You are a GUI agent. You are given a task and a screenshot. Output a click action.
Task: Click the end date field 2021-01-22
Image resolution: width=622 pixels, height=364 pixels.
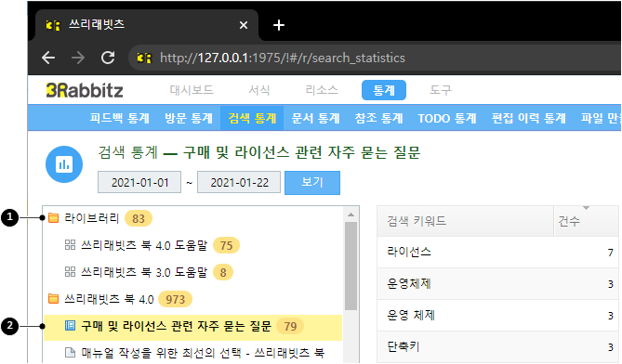239,183
